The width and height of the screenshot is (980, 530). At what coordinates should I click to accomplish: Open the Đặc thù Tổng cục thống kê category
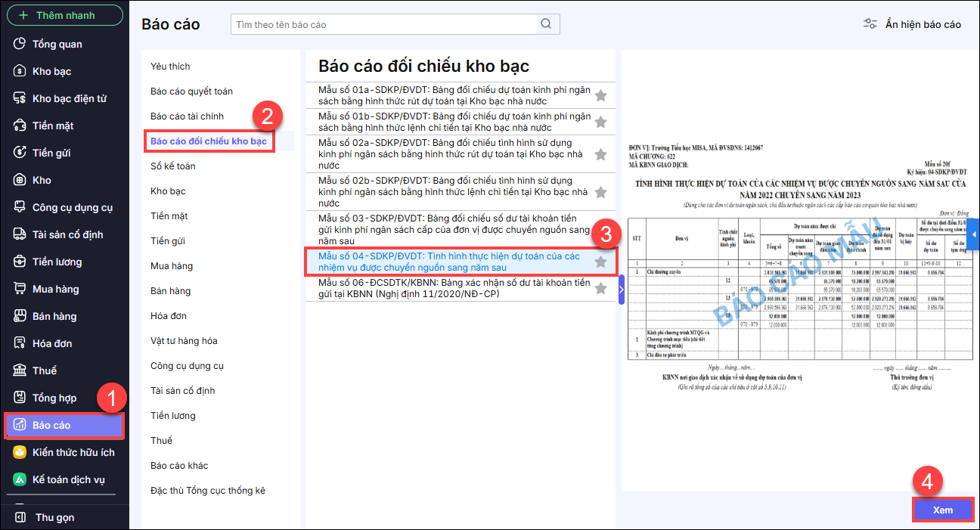208,491
